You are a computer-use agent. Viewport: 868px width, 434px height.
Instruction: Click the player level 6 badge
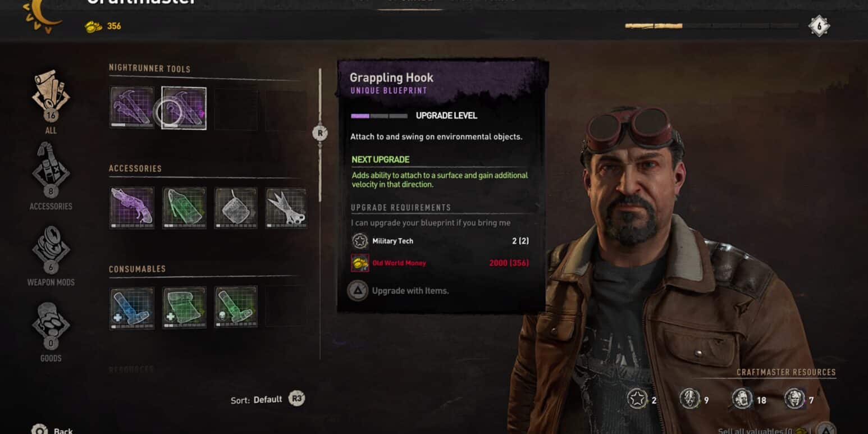click(x=819, y=26)
